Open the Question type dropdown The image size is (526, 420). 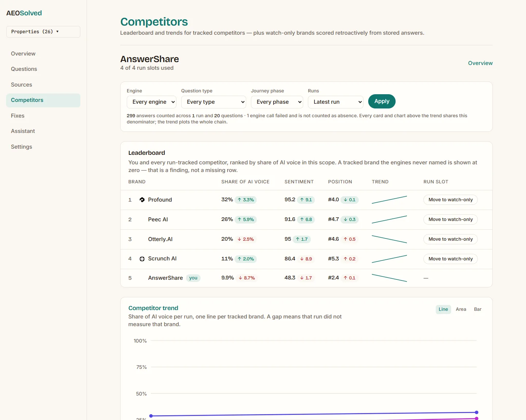tap(214, 102)
